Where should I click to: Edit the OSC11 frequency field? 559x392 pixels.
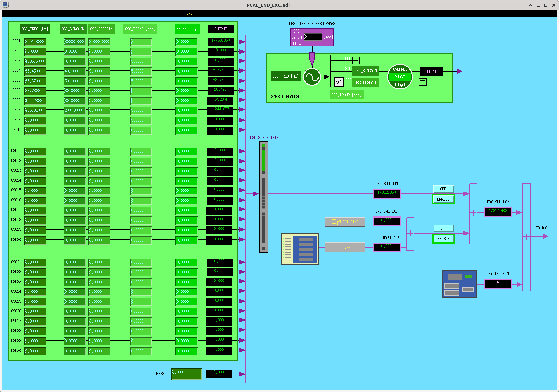pyautogui.click(x=35, y=151)
